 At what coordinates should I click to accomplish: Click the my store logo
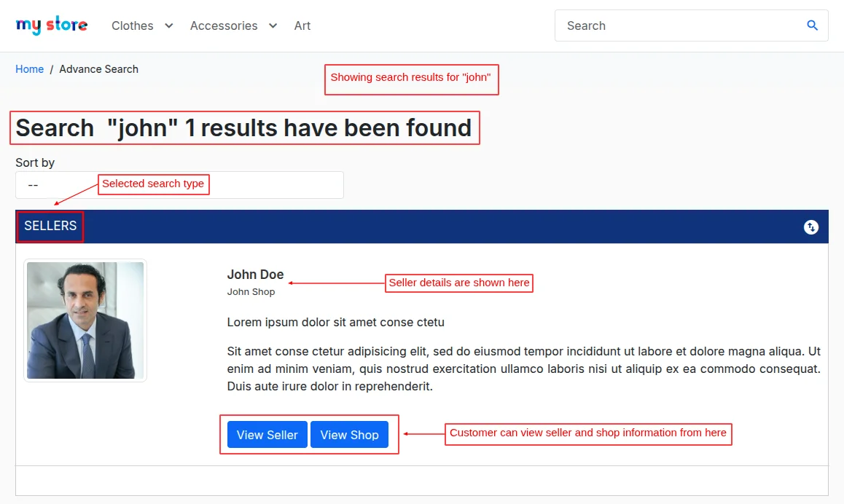coord(52,25)
